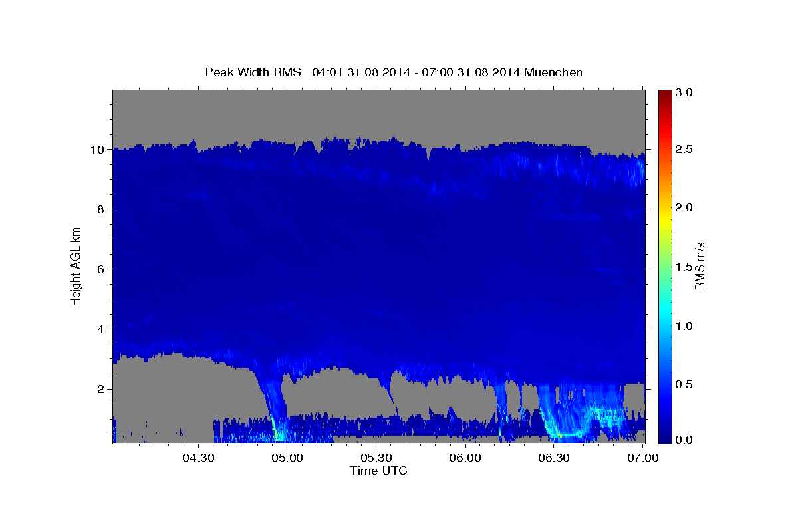Select the 05:30 time tick label
The image size is (798, 532).
pyautogui.click(x=376, y=458)
